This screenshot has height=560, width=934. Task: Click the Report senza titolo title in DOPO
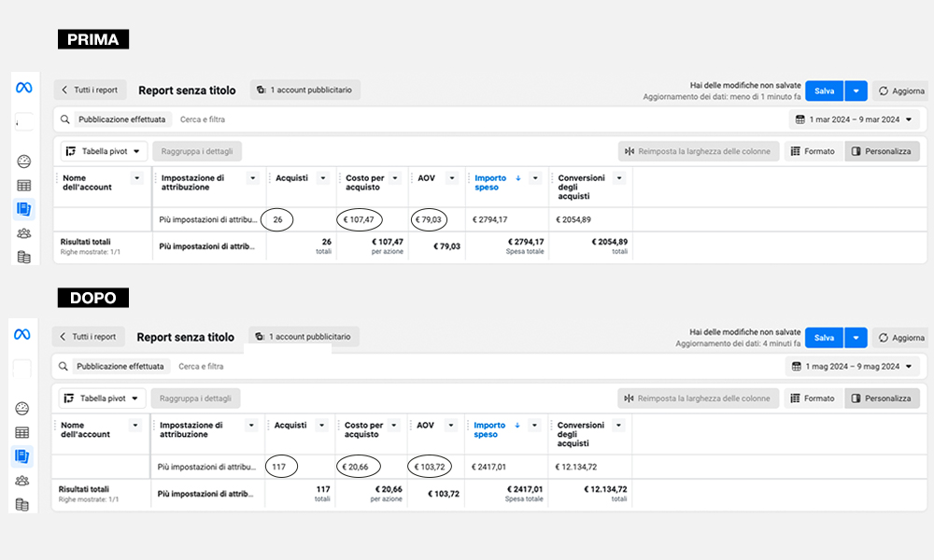click(x=186, y=338)
